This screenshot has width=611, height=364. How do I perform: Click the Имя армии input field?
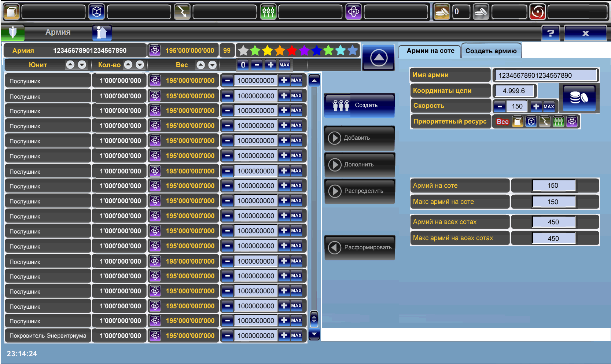point(545,76)
